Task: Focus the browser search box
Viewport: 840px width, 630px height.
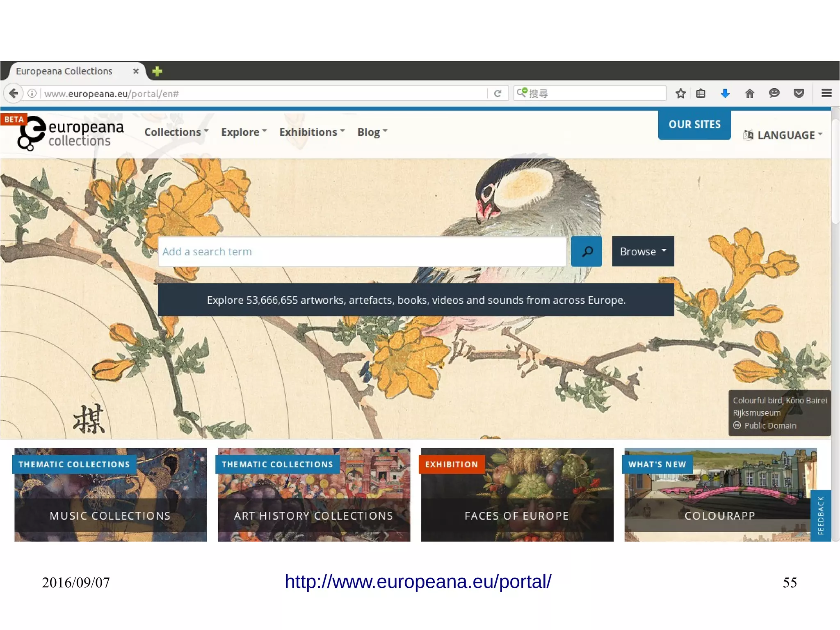Action: (590, 93)
